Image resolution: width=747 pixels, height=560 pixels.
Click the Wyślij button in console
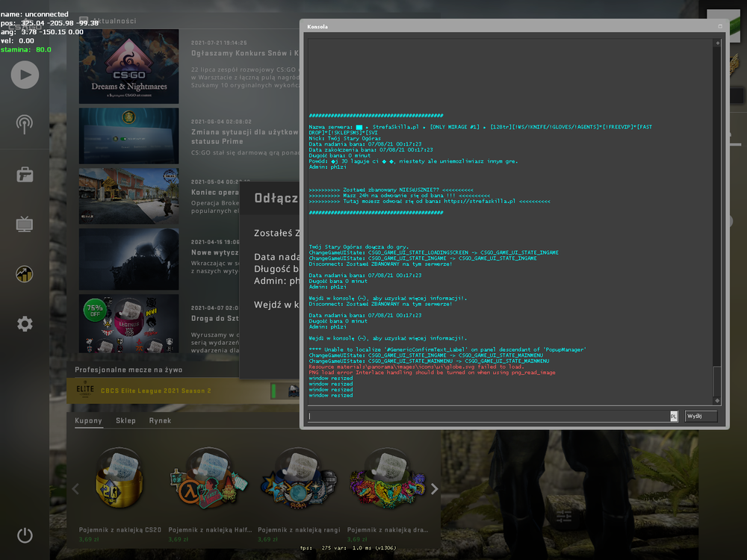701,416
